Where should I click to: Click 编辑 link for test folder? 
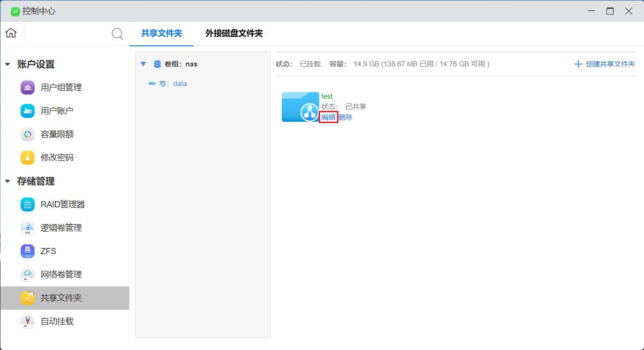(x=328, y=117)
